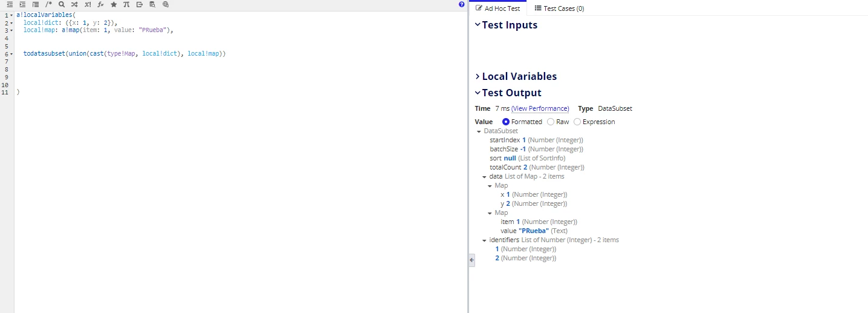This screenshot has width=868, height=313.
Task: Collapse the data List of Map node
Action: click(484, 177)
